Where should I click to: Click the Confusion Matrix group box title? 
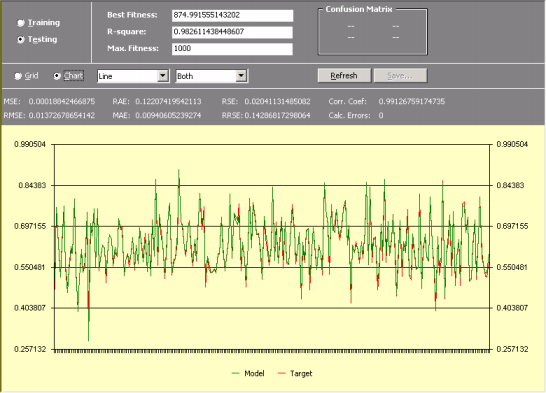(x=359, y=9)
